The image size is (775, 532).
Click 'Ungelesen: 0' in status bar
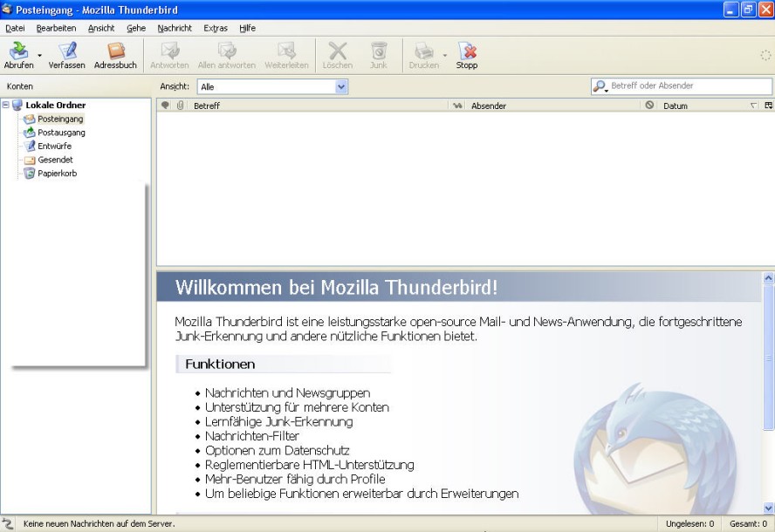690,523
